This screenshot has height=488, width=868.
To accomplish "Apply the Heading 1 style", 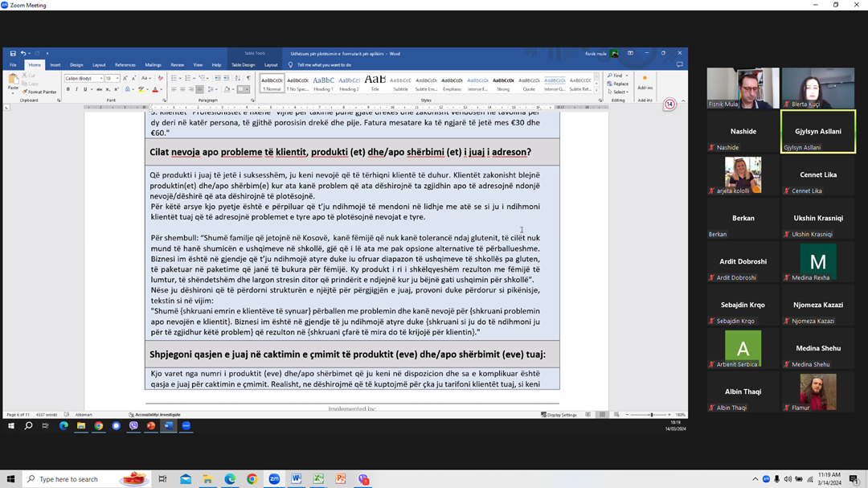I will click(x=323, y=83).
